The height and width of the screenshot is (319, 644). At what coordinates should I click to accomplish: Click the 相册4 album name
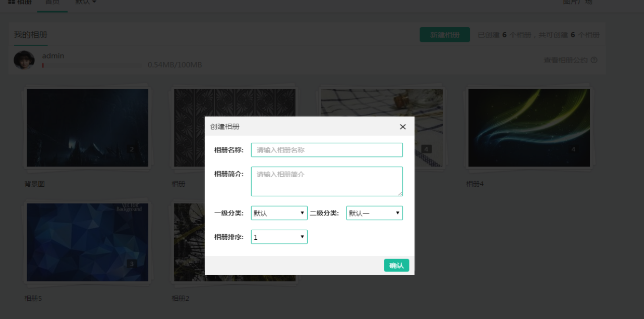(x=475, y=184)
